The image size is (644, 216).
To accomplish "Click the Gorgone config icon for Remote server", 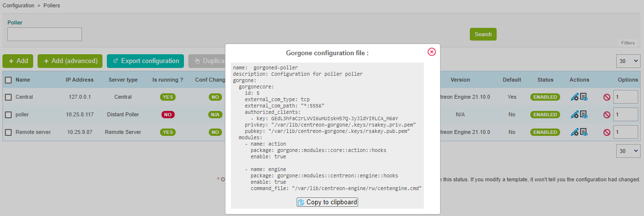I will point(575,132).
